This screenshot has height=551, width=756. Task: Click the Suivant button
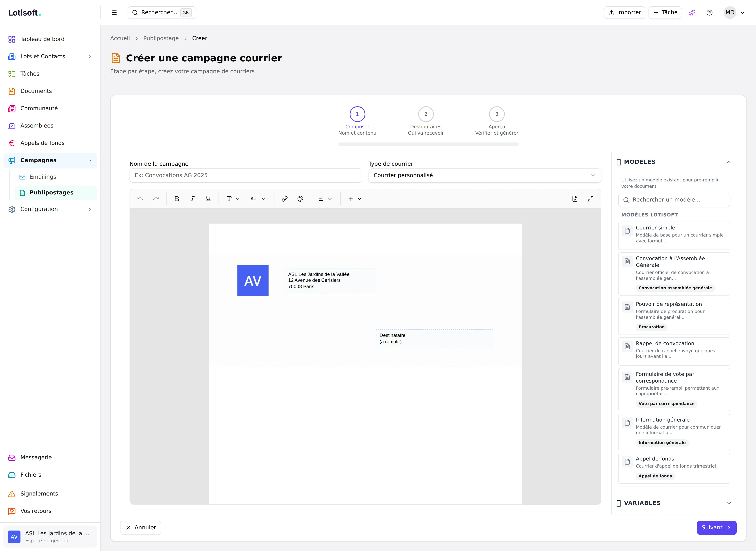click(x=717, y=528)
